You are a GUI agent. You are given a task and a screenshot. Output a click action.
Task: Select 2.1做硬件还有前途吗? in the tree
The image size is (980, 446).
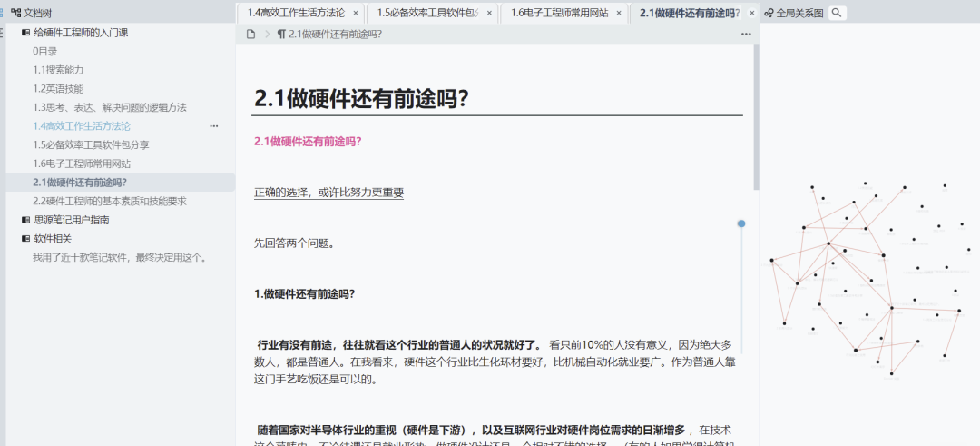(122, 183)
